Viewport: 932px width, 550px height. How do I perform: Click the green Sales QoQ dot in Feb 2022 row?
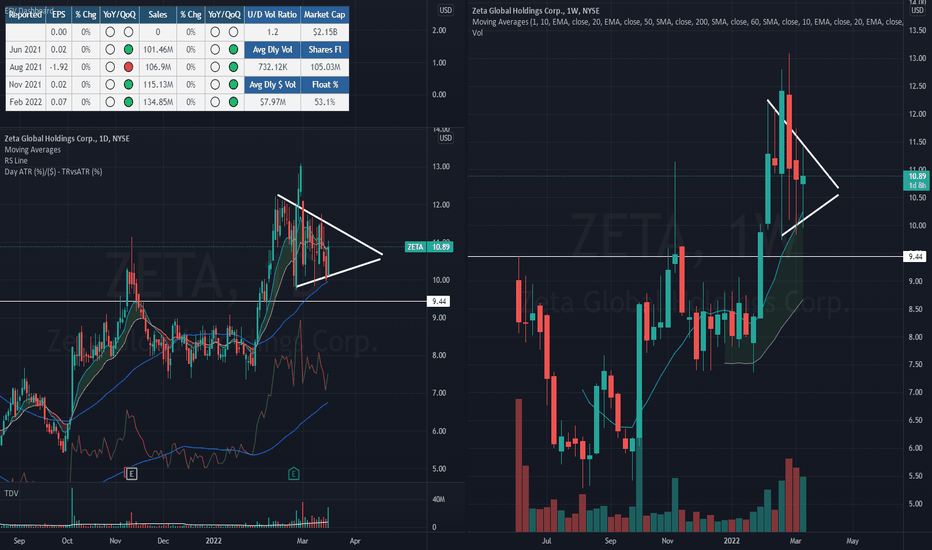[x=234, y=102]
